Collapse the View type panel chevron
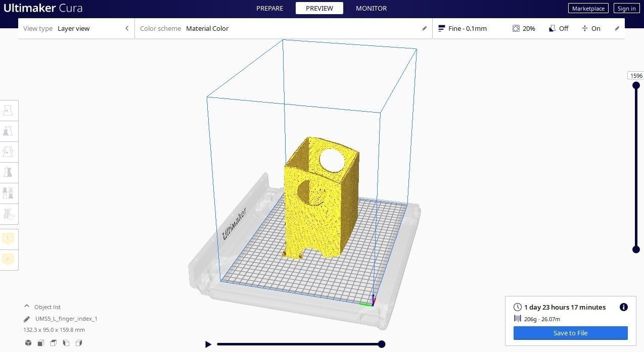The height and width of the screenshot is (352, 644). [127, 28]
